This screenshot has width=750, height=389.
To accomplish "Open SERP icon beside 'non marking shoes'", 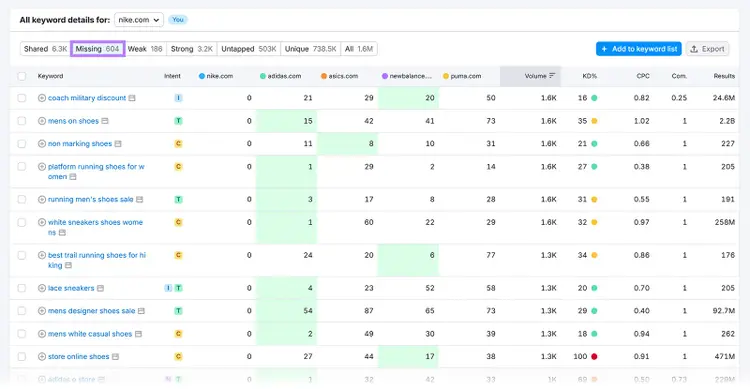I will [x=118, y=144].
